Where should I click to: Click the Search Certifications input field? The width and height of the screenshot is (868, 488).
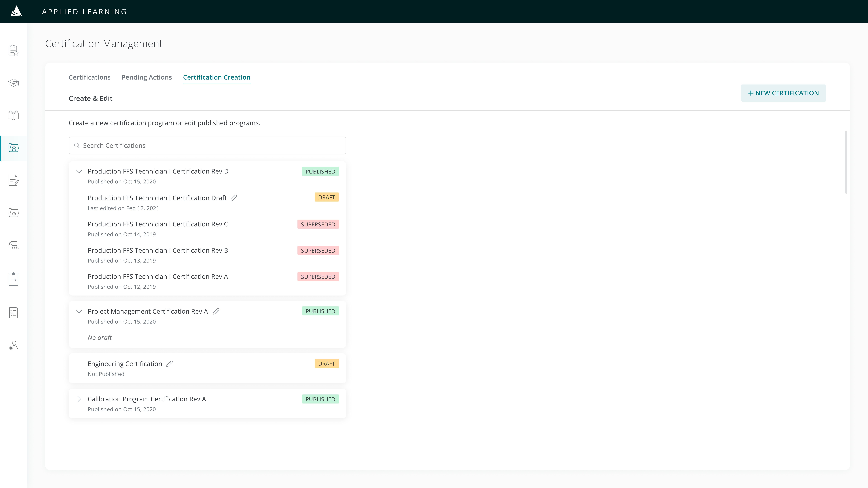click(207, 145)
